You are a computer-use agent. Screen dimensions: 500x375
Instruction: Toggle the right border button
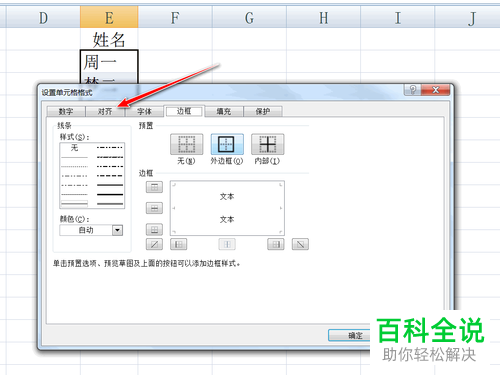pos(276,244)
